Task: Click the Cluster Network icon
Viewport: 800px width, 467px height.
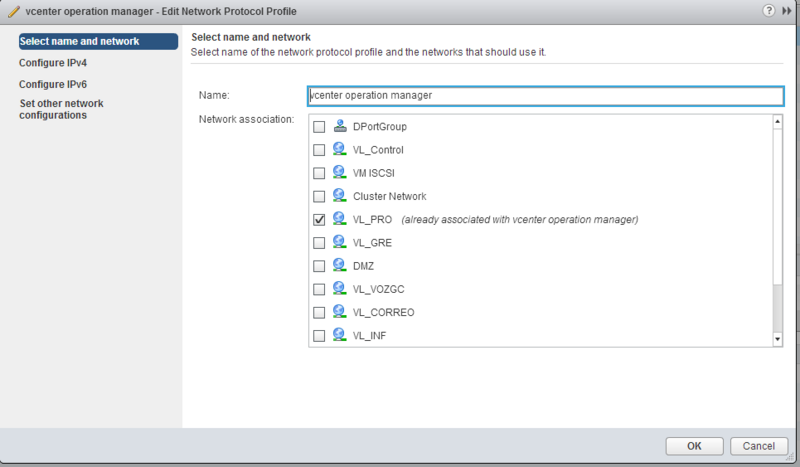Action: pos(339,196)
